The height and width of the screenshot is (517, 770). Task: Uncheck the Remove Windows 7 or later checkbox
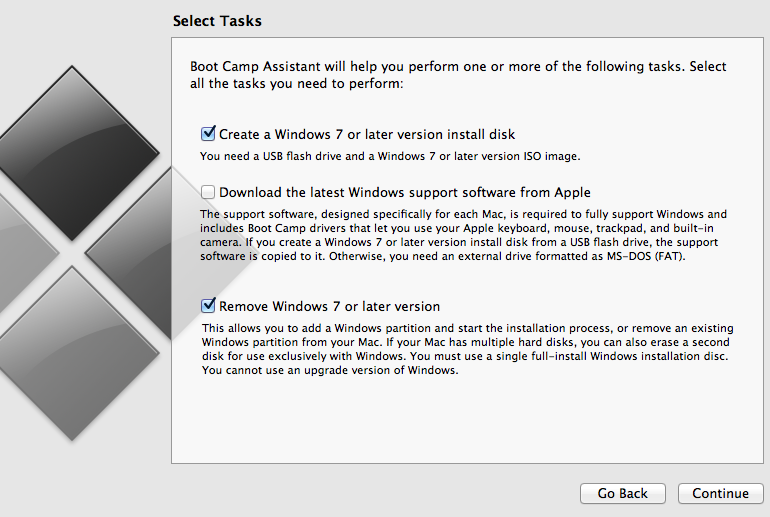[208, 305]
